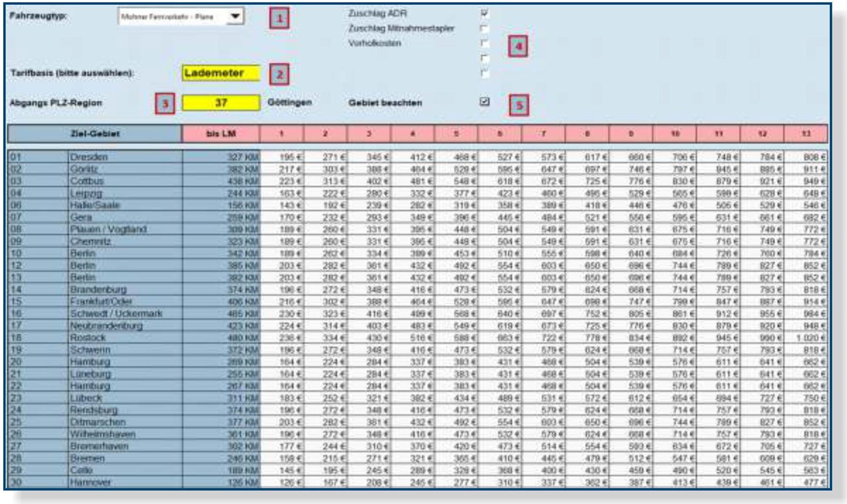847x504 pixels.
Task: Select the yellow Lademeter Tarifbasis field
Action: (221, 73)
